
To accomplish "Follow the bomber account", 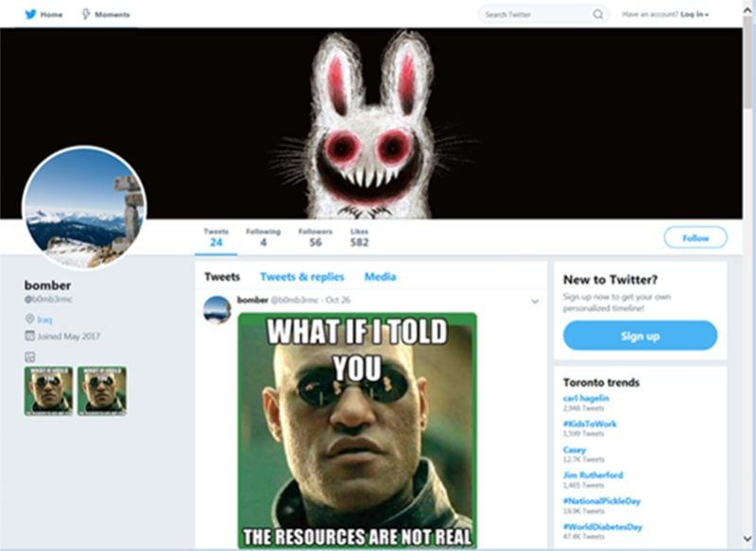I will (695, 238).
